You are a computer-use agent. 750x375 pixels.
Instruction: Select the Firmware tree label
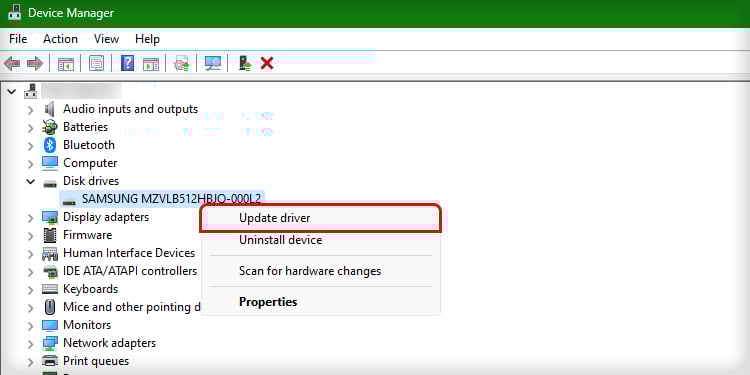[x=88, y=235]
